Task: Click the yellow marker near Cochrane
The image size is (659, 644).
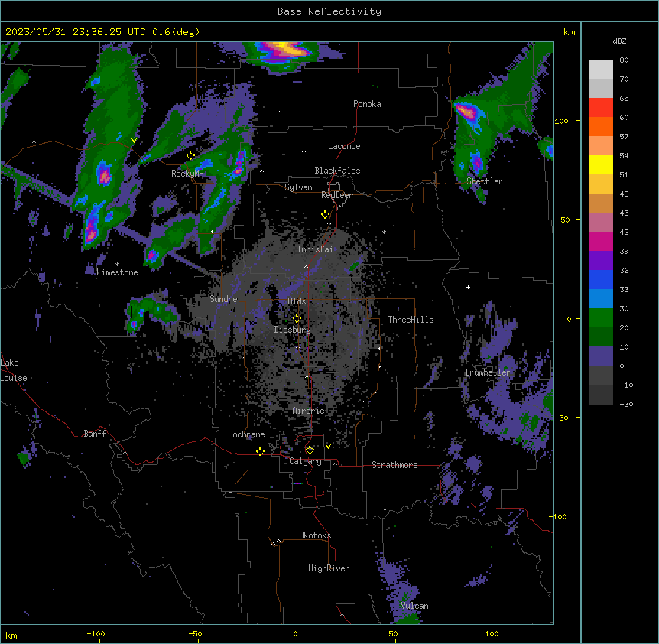Action: coord(260,451)
